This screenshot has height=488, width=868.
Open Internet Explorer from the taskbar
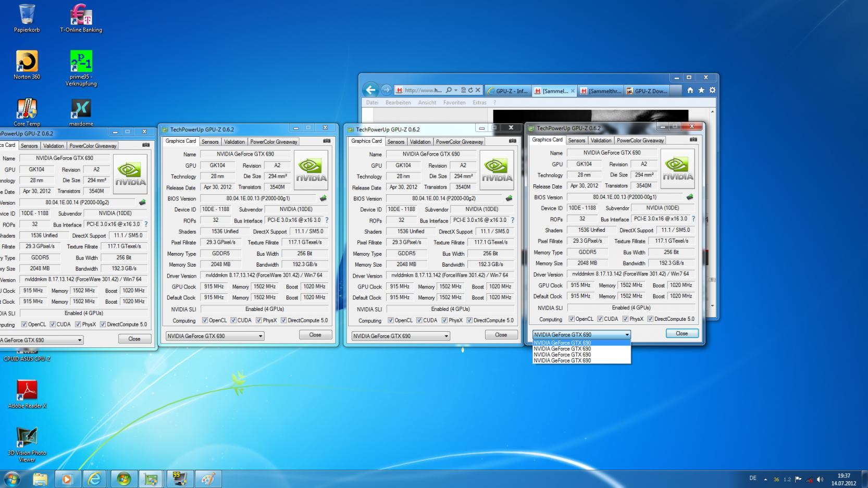point(94,479)
